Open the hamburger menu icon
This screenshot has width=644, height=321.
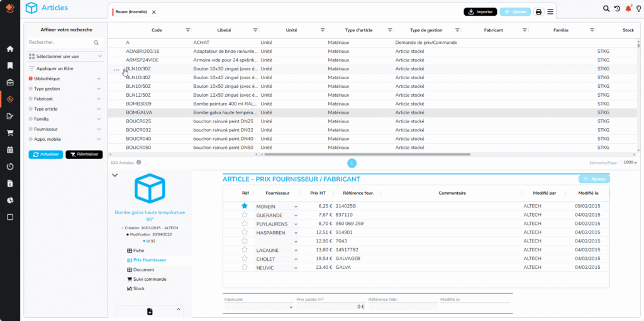coord(551,12)
